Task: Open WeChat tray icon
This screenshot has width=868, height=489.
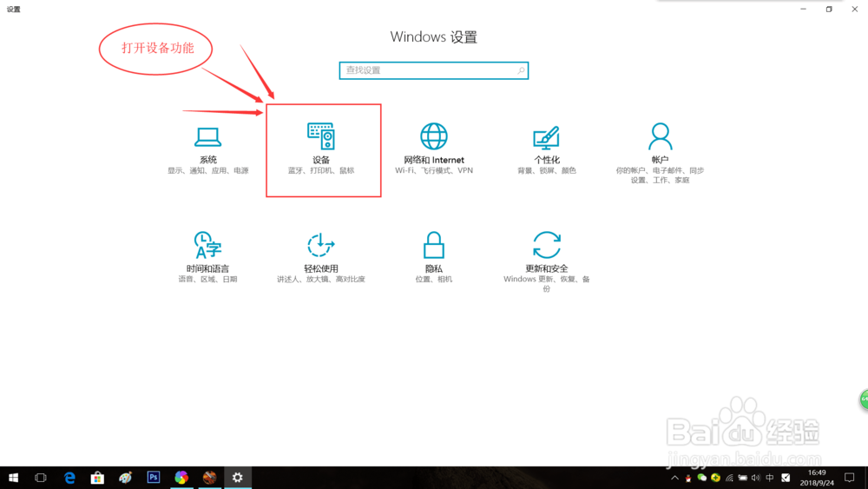Action: pos(702,478)
